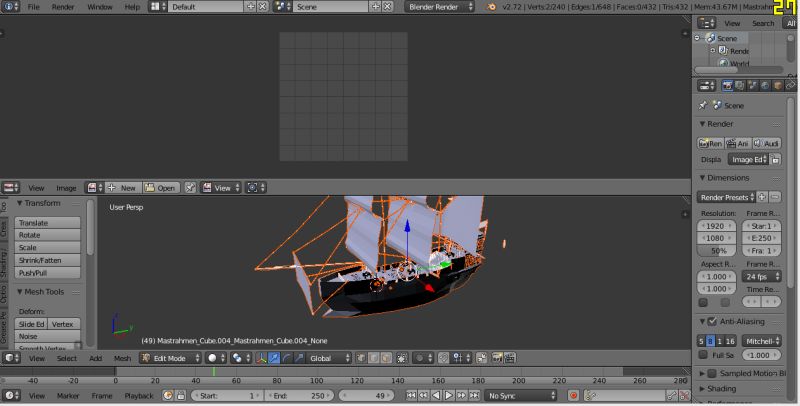Click the image pin icon in Image Editor
This screenshot has width=800, height=406.
pyautogui.click(x=190, y=188)
